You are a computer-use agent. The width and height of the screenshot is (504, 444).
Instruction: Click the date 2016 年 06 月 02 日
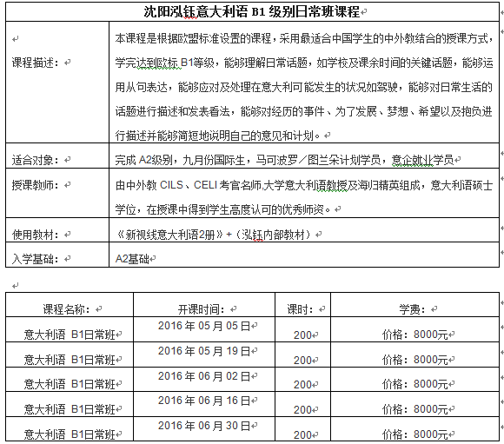204,376
